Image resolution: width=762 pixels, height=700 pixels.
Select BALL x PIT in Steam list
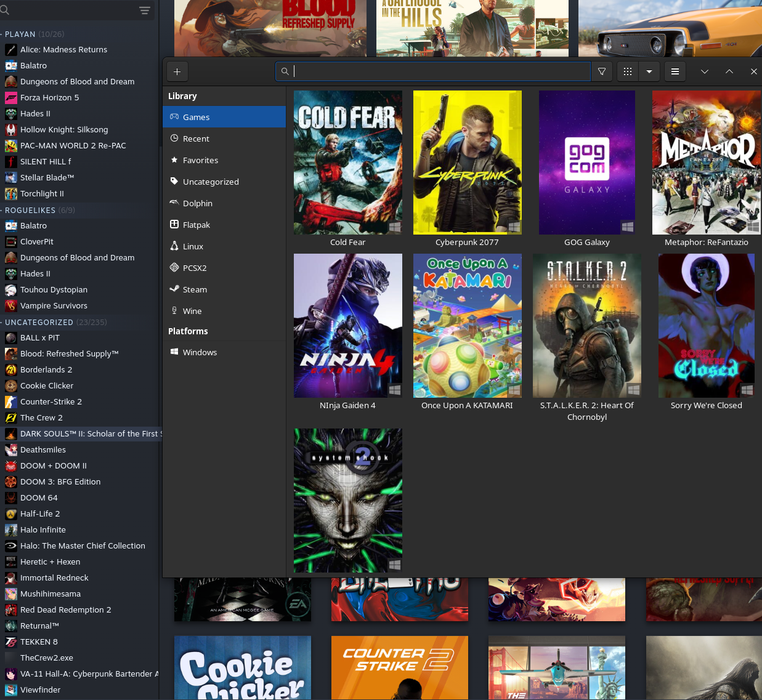click(40, 337)
